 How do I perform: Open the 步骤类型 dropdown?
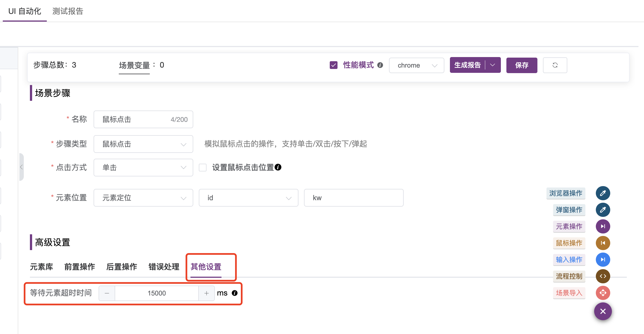[x=143, y=144]
